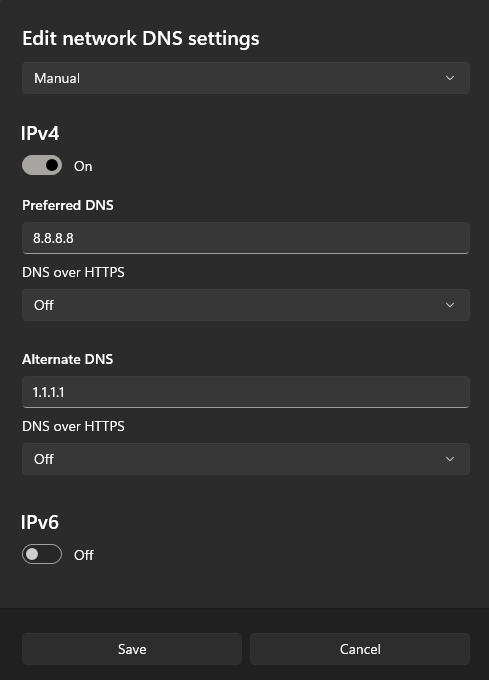Screen dimensions: 489x680
Task: Click the Preferred DNS label
Action: click(x=68, y=205)
